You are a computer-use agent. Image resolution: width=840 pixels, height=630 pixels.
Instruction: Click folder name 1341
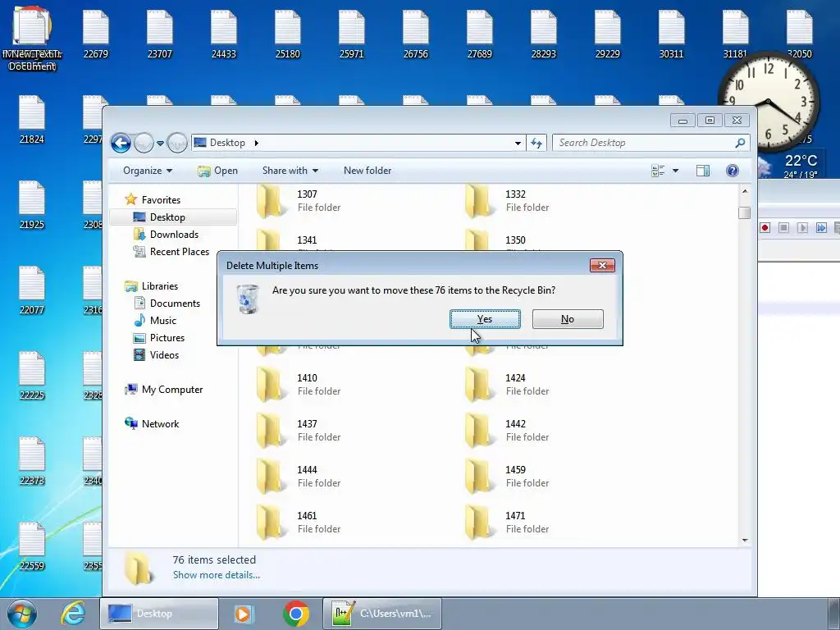pyautogui.click(x=307, y=240)
